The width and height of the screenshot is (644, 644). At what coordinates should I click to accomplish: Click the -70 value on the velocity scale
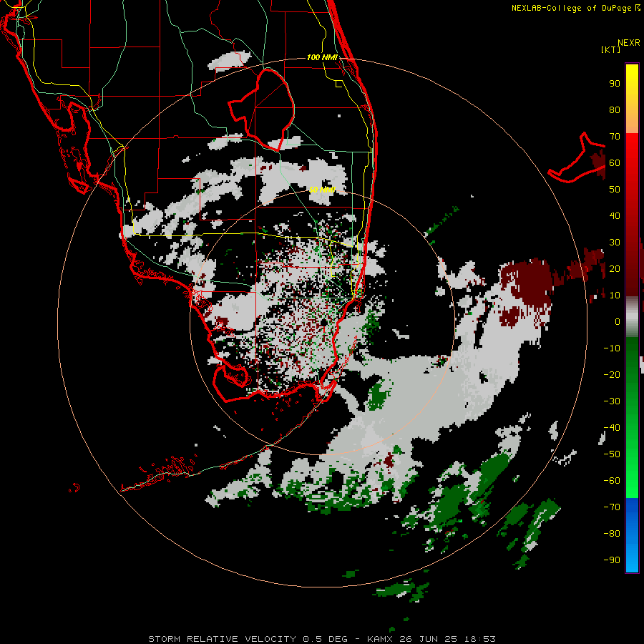pos(612,507)
